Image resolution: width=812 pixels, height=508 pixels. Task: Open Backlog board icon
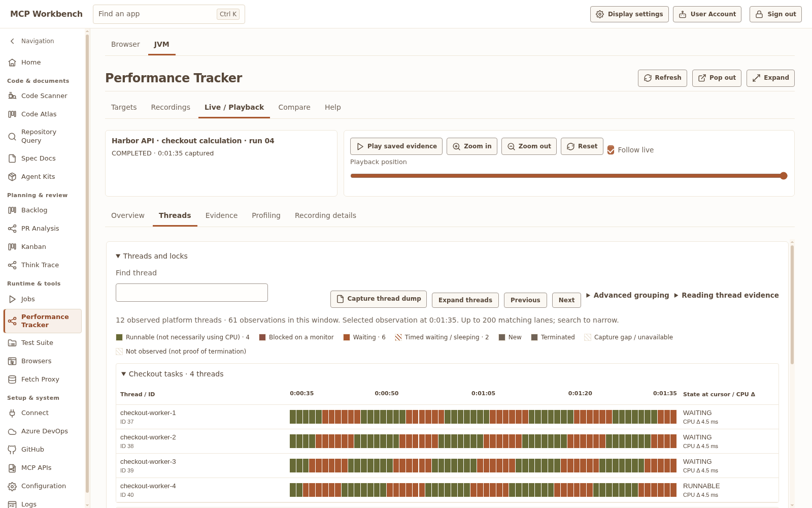(x=12, y=210)
